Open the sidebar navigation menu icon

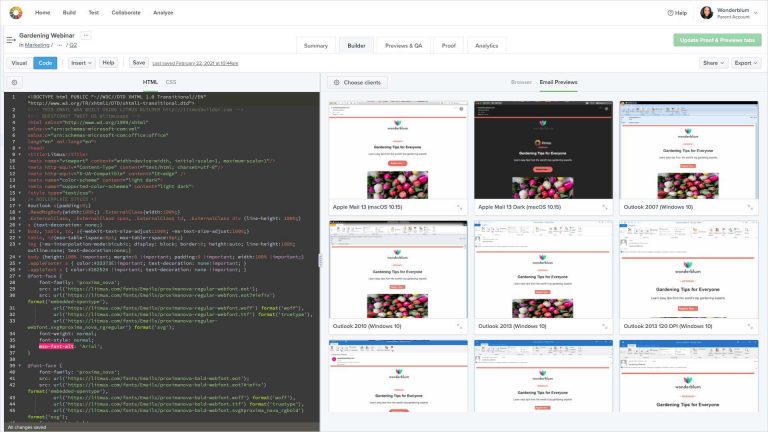click(11, 40)
